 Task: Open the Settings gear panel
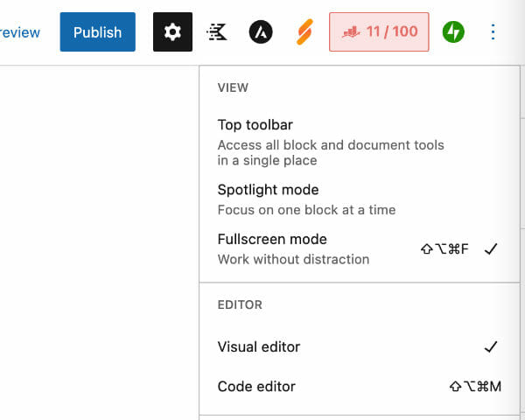pyautogui.click(x=172, y=32)
